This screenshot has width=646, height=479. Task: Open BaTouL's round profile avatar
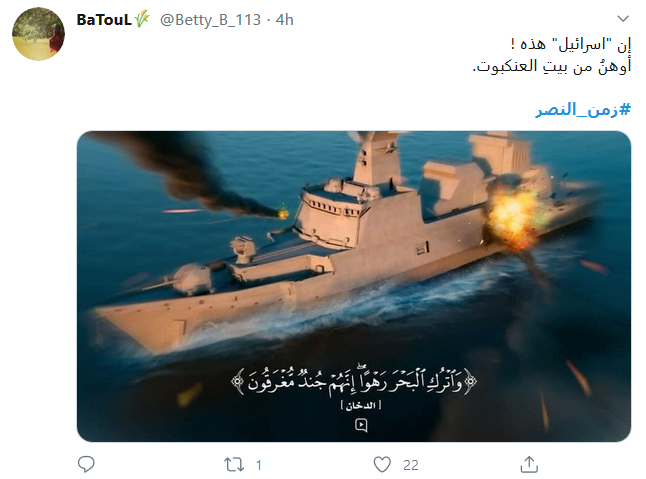tap(38, 34)
